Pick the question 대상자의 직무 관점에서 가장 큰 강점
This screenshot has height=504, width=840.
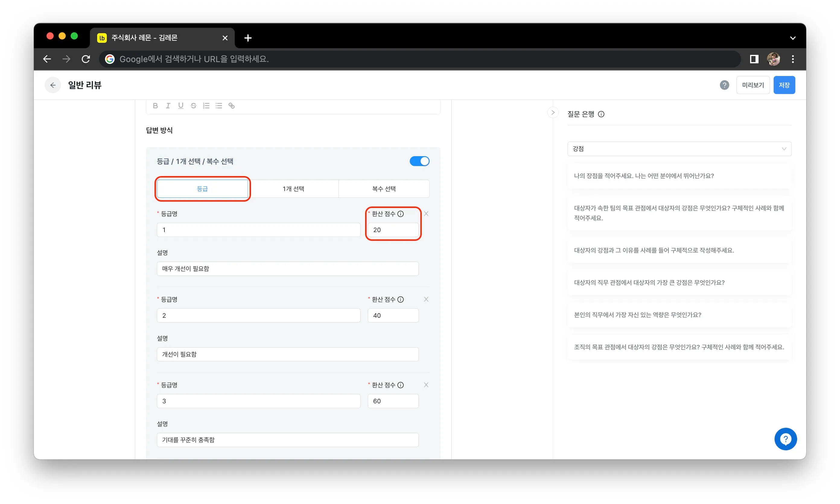pyautogui.click(x=679, y=282)
